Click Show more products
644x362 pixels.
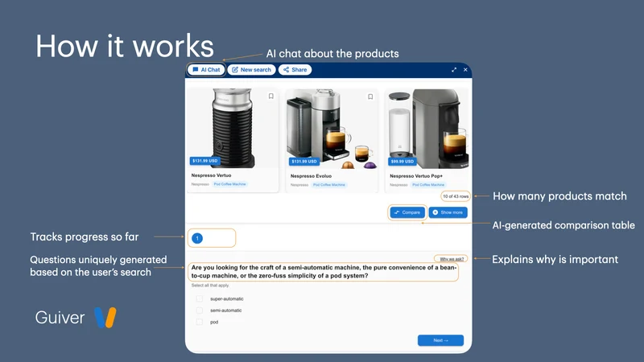coord(448,212)
